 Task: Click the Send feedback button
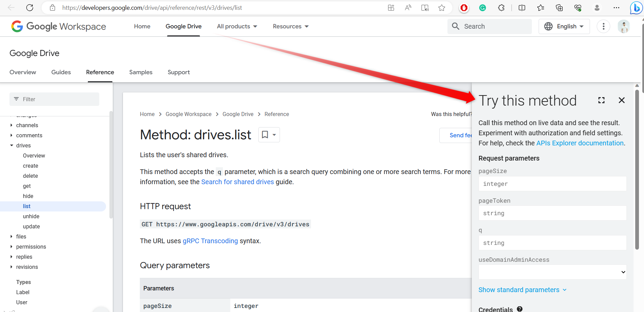point(456,135)
